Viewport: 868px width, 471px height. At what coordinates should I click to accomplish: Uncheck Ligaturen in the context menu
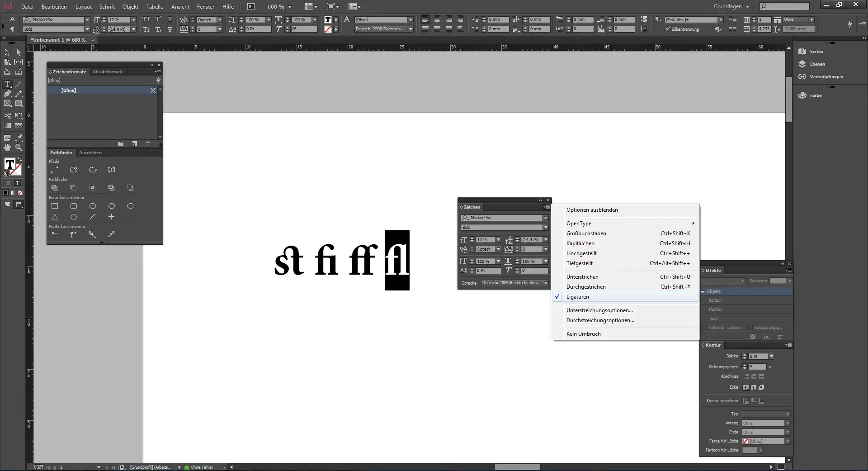click(x=578, y=296)
